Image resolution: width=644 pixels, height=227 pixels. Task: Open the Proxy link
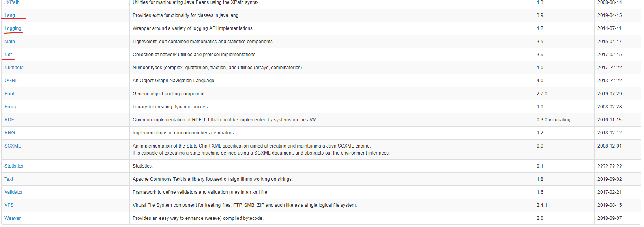[x=10, y=107]
